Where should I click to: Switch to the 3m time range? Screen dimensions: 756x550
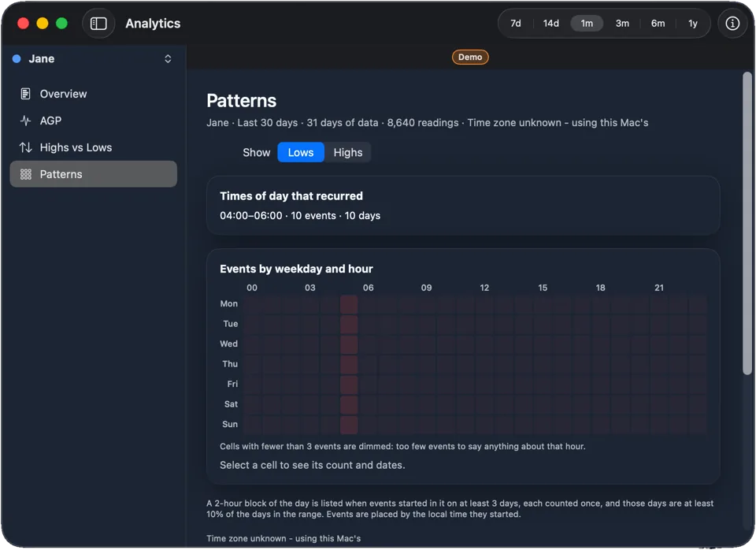[622, 23]
